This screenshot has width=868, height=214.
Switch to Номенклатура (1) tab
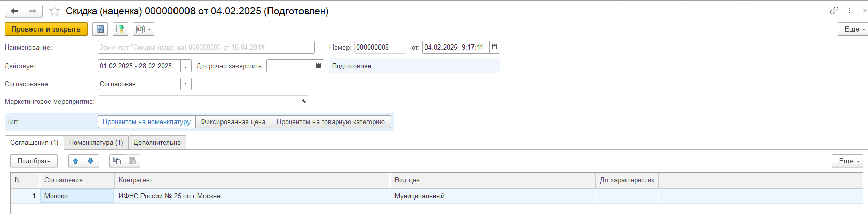96,143
